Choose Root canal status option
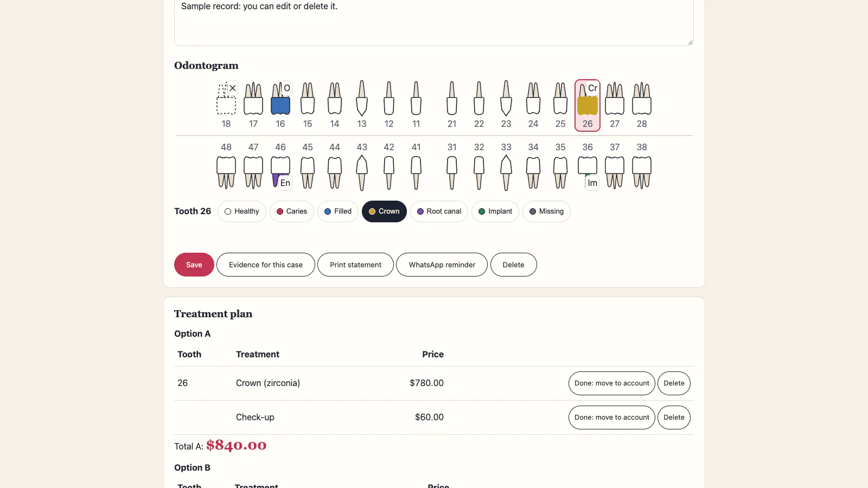Screen dimensions: 868x488 click(439, 211)
